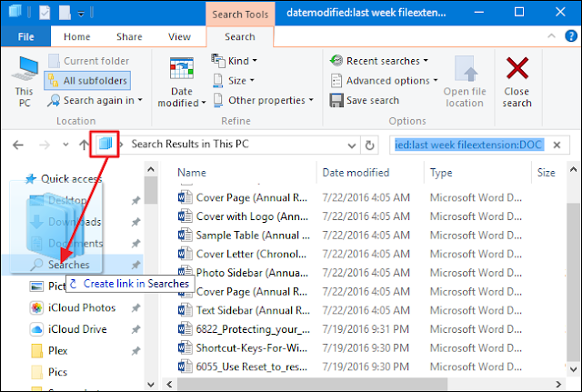Click the Forward navigation arrow

click(x=45, y=145)
